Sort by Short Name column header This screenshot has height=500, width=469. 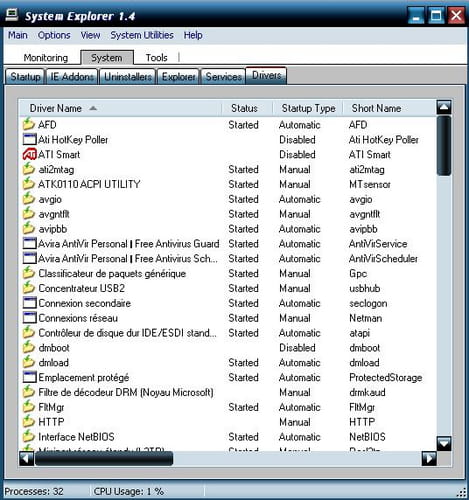tap(389, 108)
